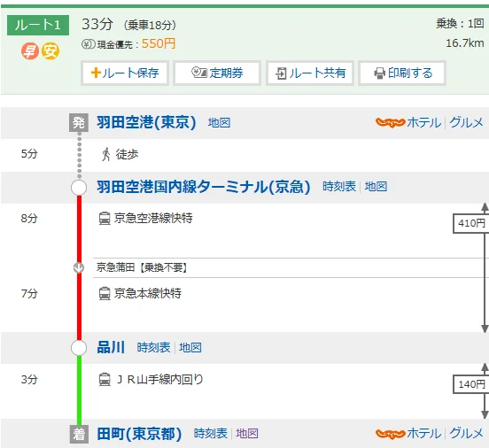This screenshot has height=448, width=489.
Task: Click the 安 cheapest-route badge icon
Action: click(50, 51)
